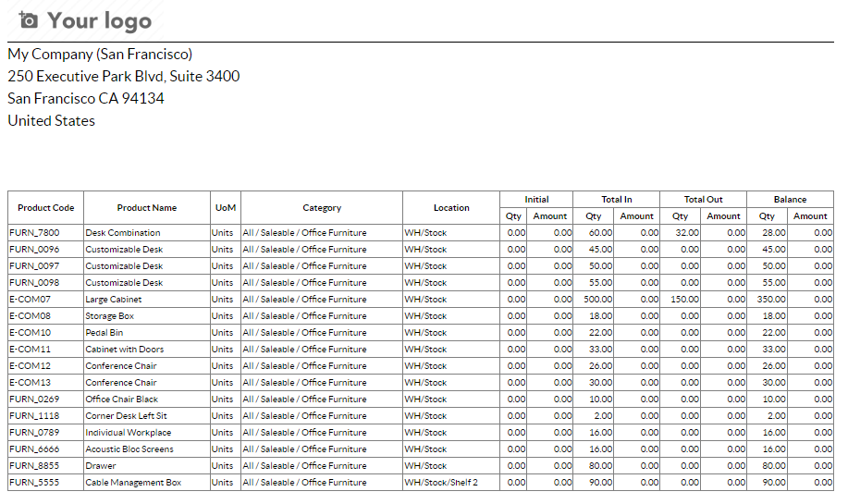Click the 'United States' line

click(x=52, y=120)
